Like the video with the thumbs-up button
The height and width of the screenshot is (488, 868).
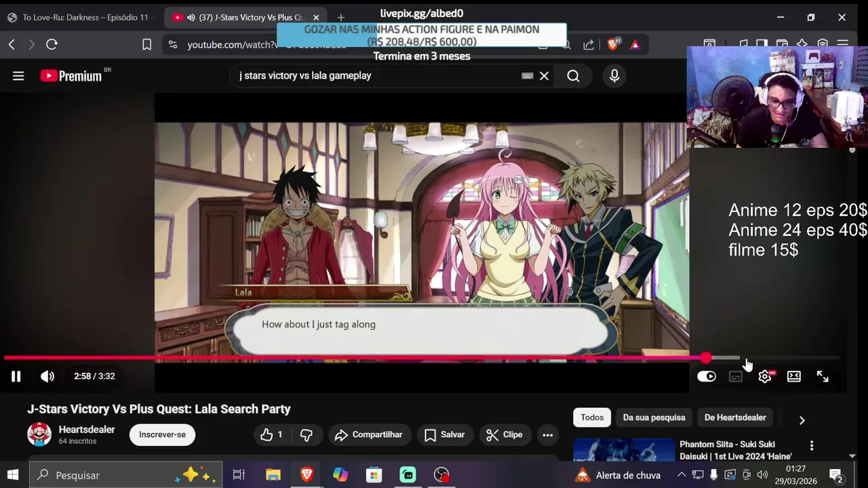(x=271, y=434)
